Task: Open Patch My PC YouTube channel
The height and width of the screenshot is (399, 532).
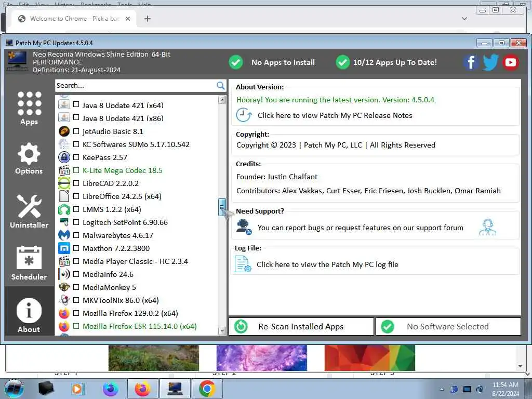Action: (x=510, y=62)
